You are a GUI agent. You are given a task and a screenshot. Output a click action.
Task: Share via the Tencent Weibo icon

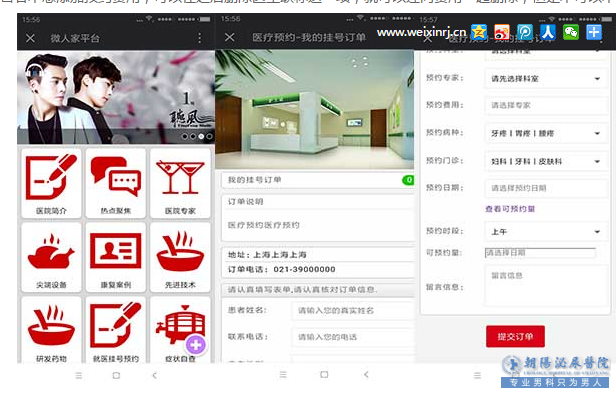pos(525,32)
